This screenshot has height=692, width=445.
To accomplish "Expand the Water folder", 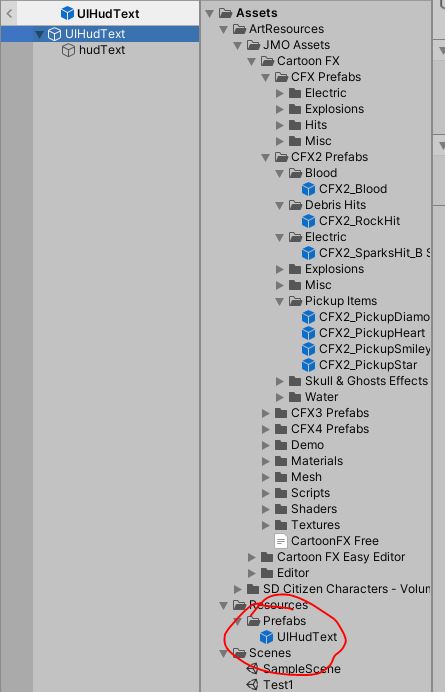I will click(x=279, y=397).
